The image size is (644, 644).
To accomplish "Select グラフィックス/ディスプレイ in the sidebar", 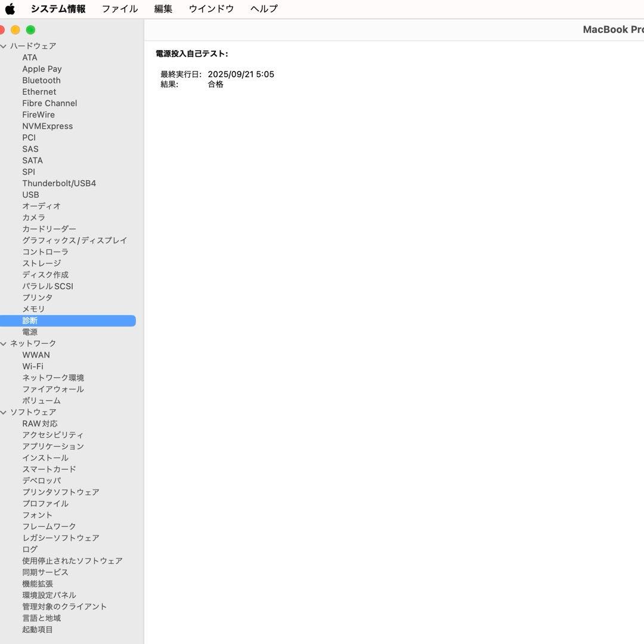I will click(75, 241).
